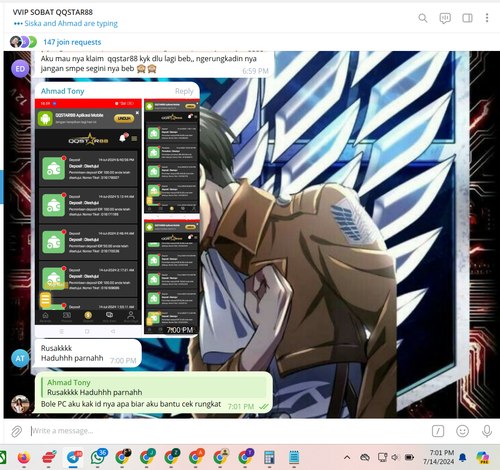Image resolution: width=500 pixels, height=470 pixels.
Task: Open the emoji picker smiley icon
Action: click(x=462, y=431)
